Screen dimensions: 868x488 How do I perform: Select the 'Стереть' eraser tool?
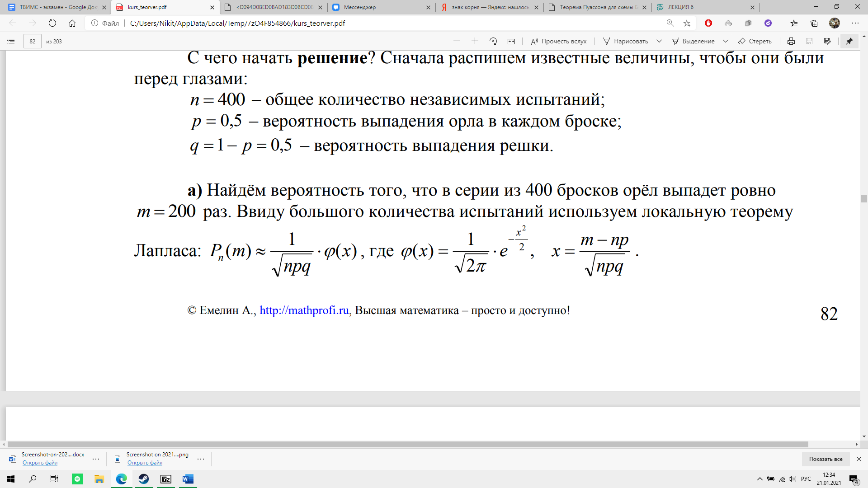click(755, 41)
